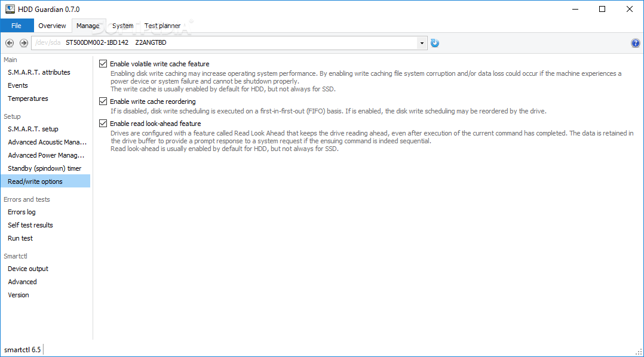Click the window resize grip

[639, 352]
